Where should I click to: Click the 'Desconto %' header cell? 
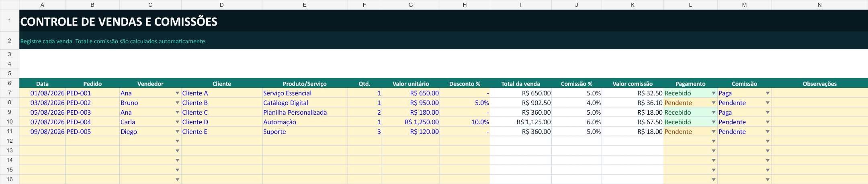tap(465, 83)
